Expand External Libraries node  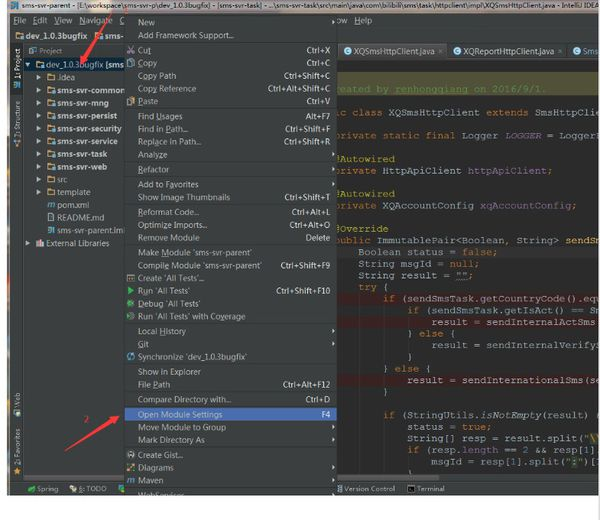(28, 243)
